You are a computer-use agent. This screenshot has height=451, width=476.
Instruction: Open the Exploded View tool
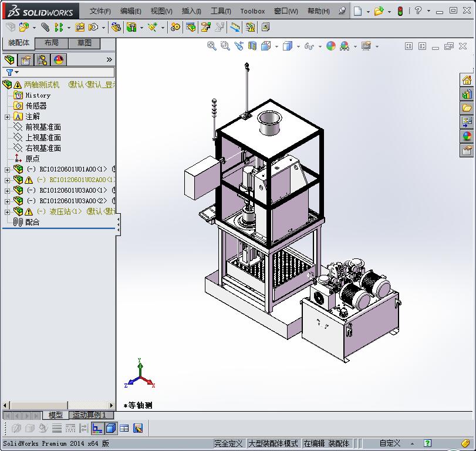pyautogui.click(x=205, y=28)
